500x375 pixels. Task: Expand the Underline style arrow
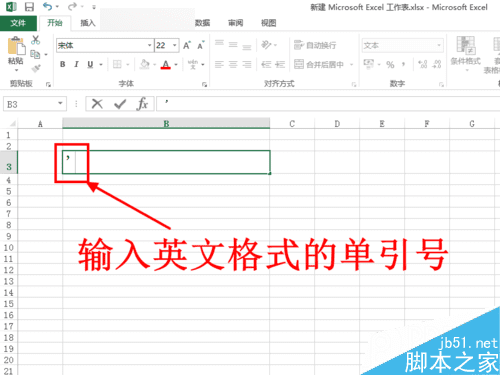click(101, 64)
